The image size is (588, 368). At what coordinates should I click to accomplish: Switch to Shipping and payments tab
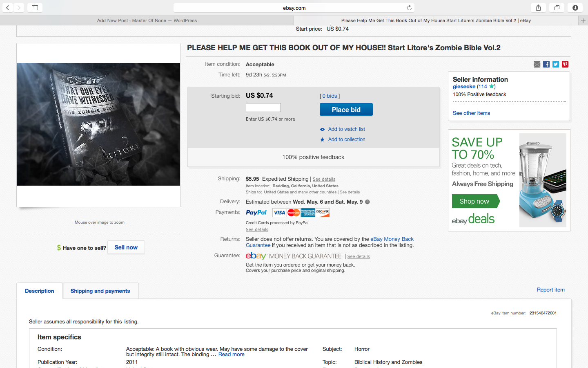coord(100,291)
